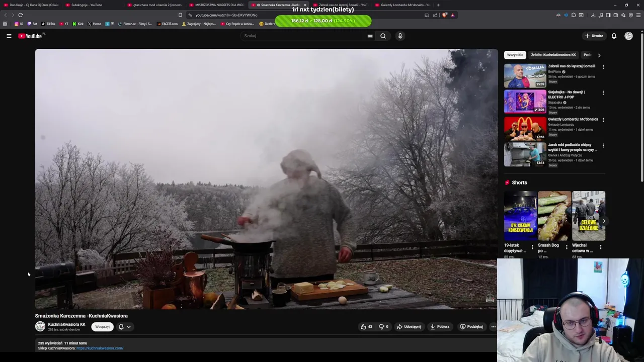Open the Brave Shields lion icon

coord(444,15)
